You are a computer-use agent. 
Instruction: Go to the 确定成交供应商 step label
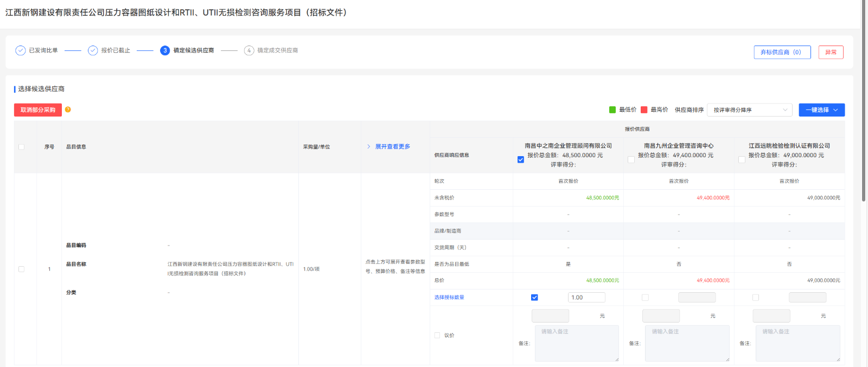(x=278, y=50)
